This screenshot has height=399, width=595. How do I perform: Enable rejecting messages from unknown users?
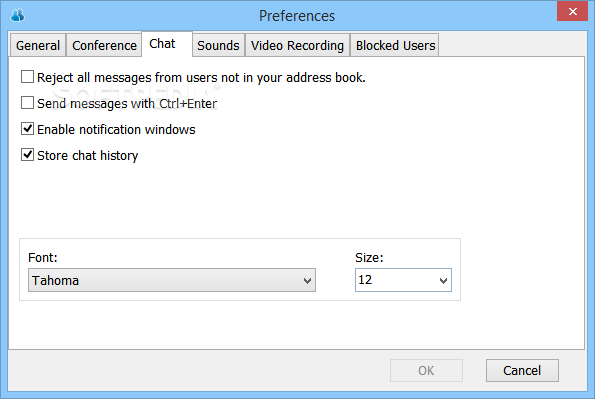[27, 77]
